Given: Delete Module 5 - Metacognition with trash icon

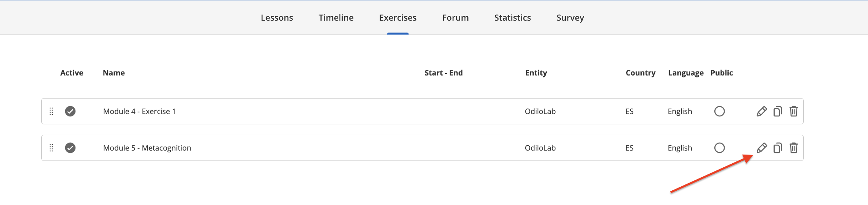Looking at the screenshot, I should [x=793, y=148].
